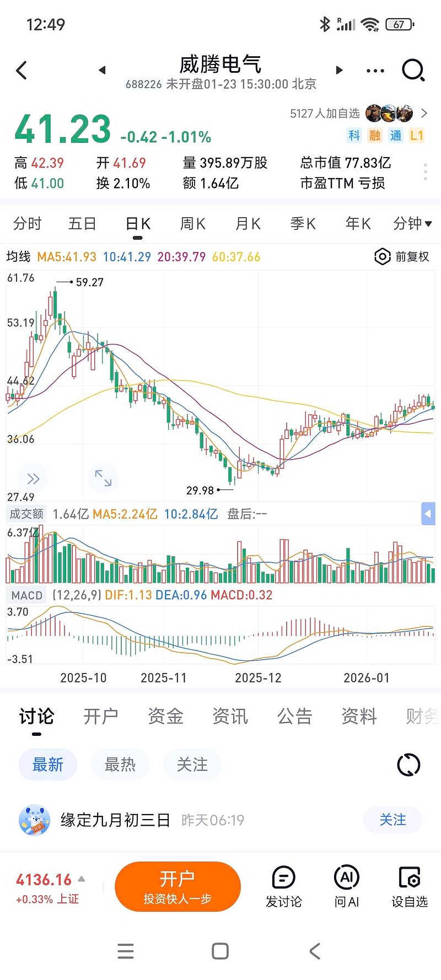Filter discussions by 最新
This screenshot has height=980, width=441.
coord(47,764)
